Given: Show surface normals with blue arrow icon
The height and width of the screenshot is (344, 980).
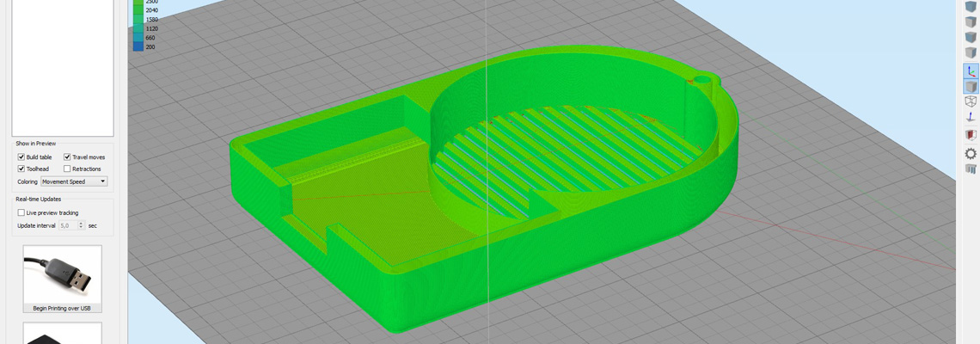Looking at the screenshot, I should [x=971, y=118].
